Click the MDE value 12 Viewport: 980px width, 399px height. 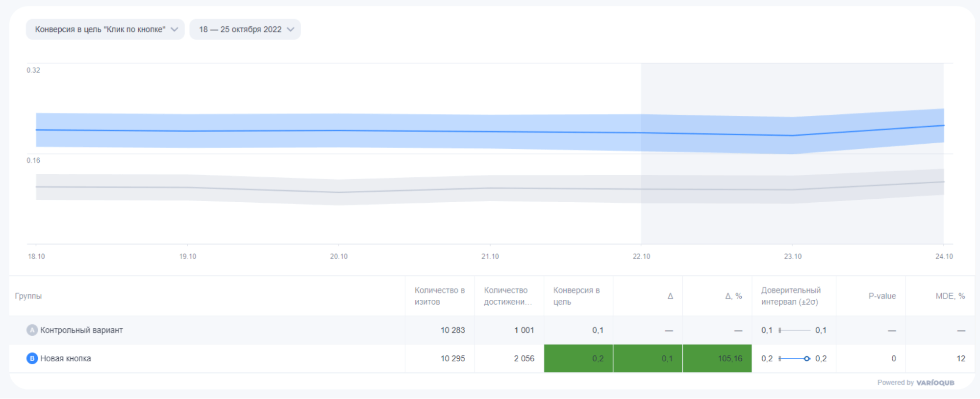point(961,358)
